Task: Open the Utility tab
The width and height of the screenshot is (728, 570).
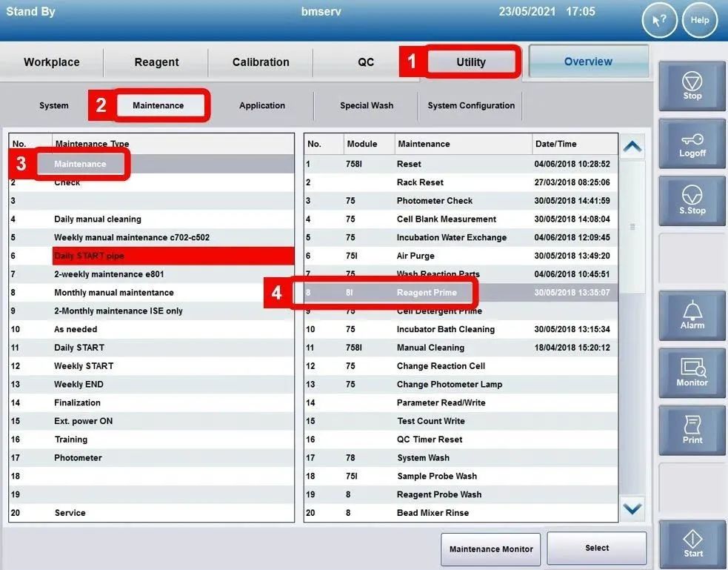Action: point(471,62)
